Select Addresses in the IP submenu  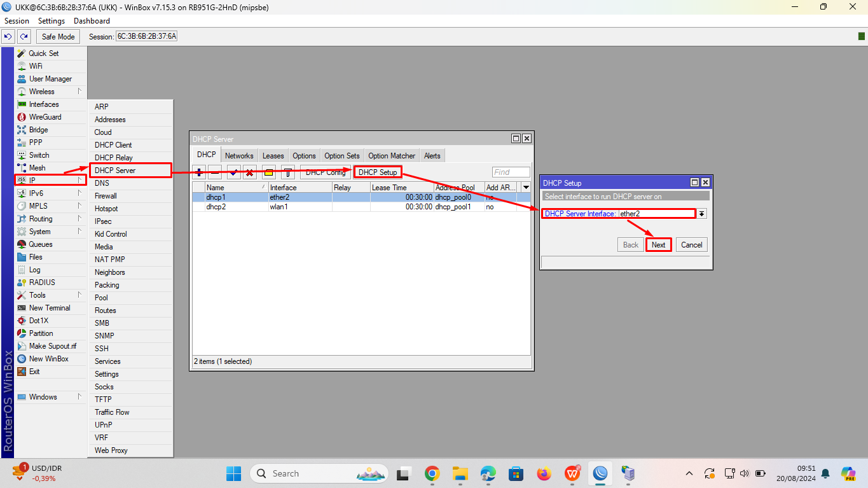(x=130, y=120)
